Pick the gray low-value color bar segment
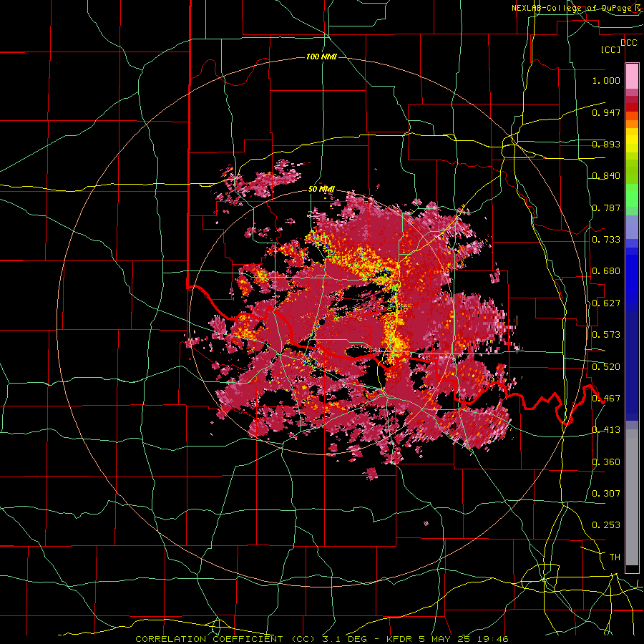Viewport: 644px width, 644px height. [x=632, y=497]
